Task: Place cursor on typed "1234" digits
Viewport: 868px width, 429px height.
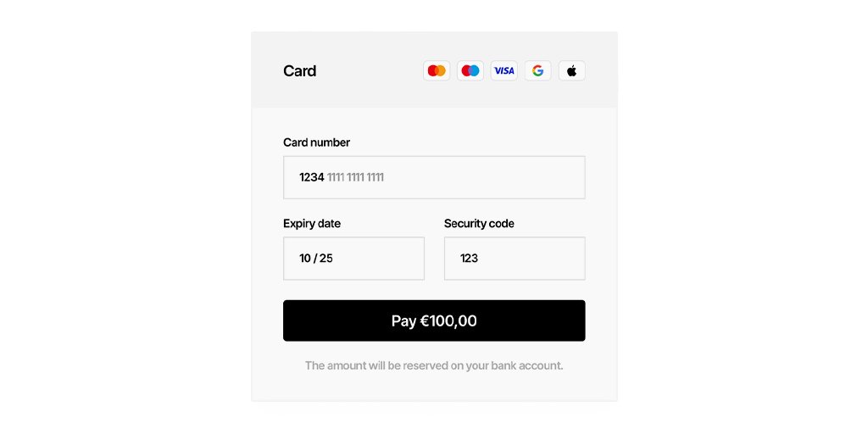Action: pyautogui.click(x=312, y=177)
